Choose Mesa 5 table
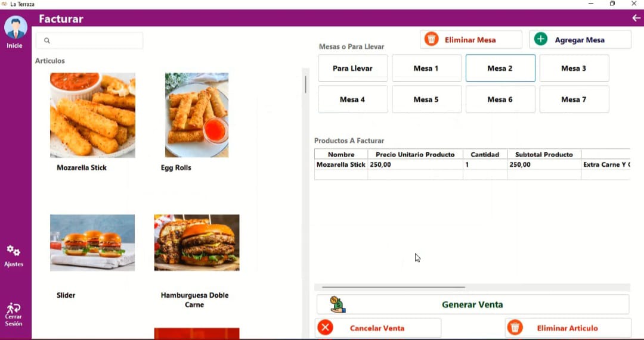The image size is (644, 340). coord(426,99)
